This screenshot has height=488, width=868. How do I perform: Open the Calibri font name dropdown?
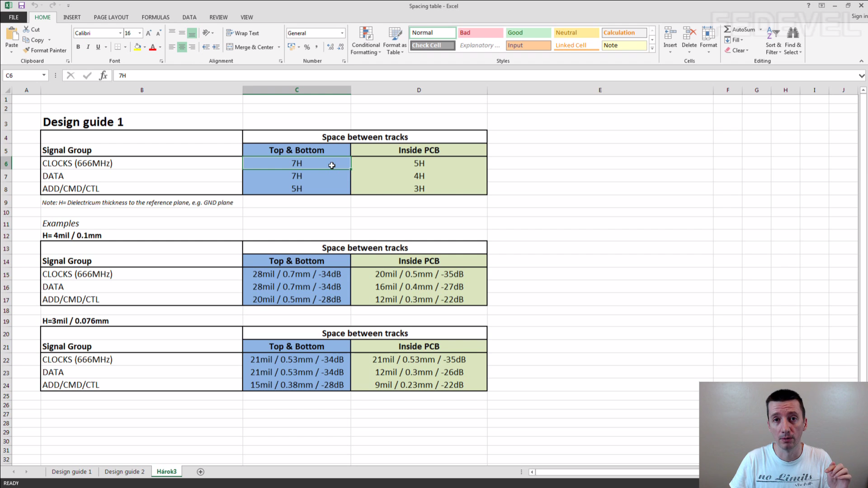(120, 33)
